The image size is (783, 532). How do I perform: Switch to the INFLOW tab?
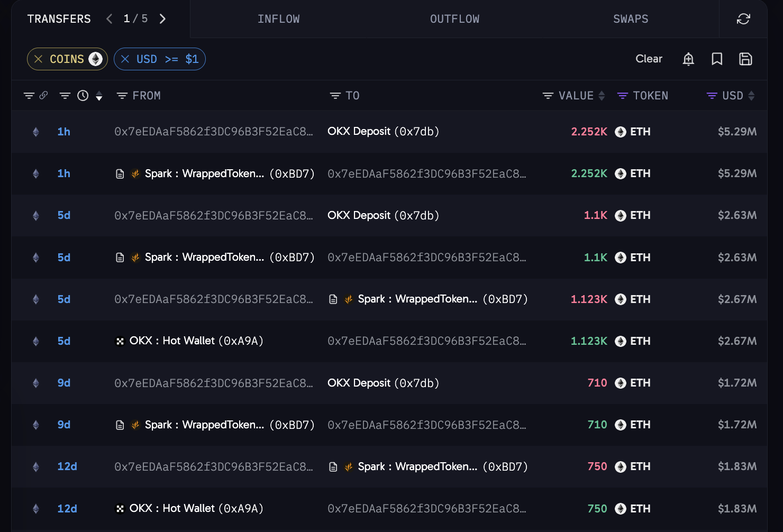point(278,19)
